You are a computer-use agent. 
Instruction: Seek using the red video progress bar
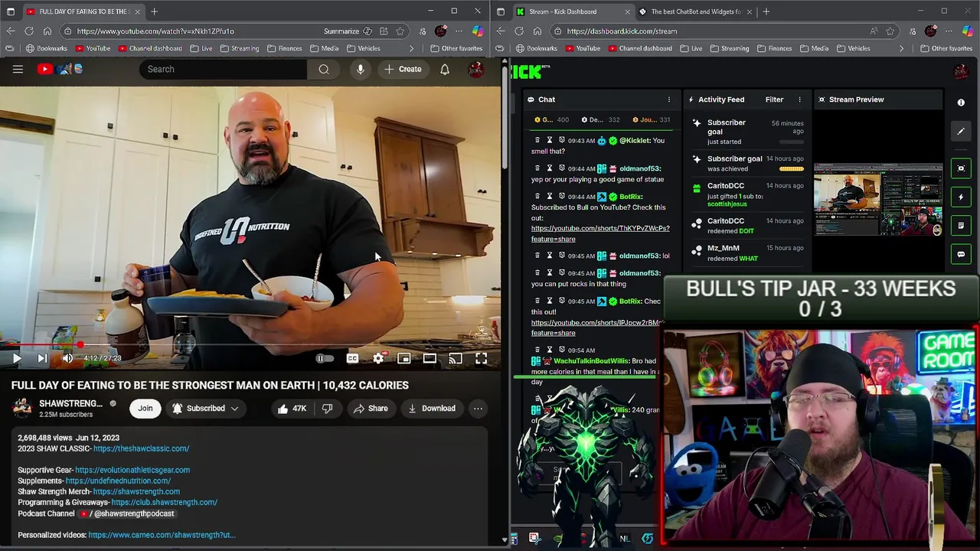pyautogui.click(x=250, y=344)
